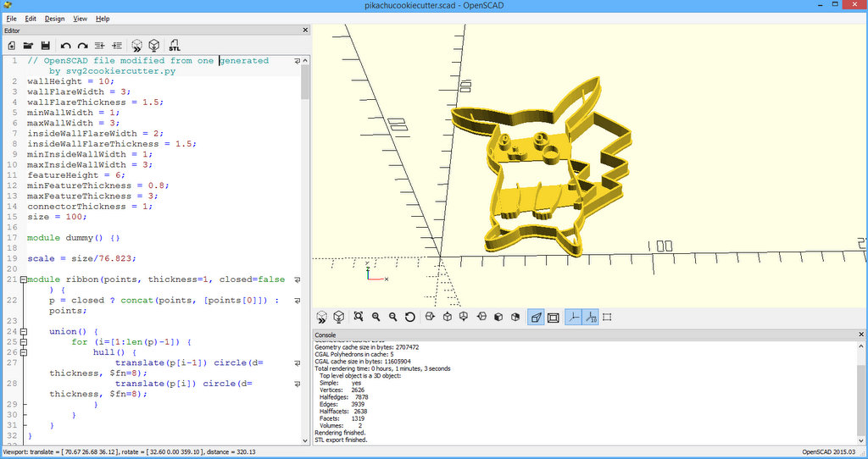
Task: Open the Help menu
Action: [x=103, y=19]
